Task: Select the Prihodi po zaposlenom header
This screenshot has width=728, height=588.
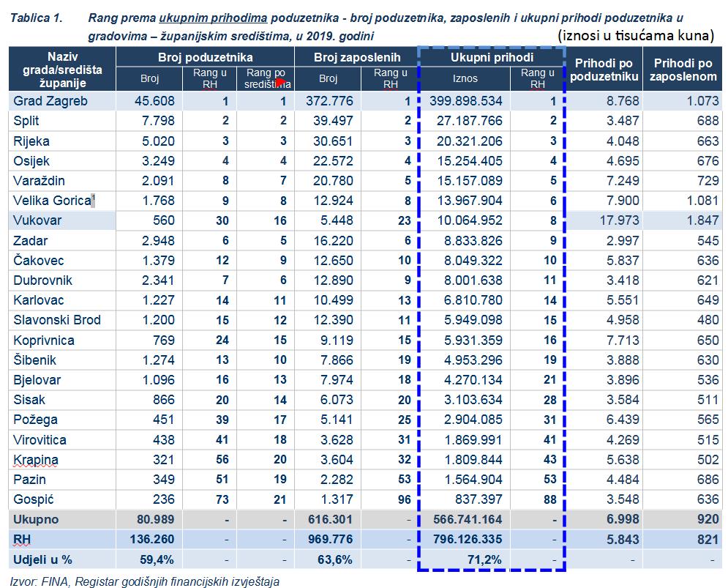Action: 683,70
